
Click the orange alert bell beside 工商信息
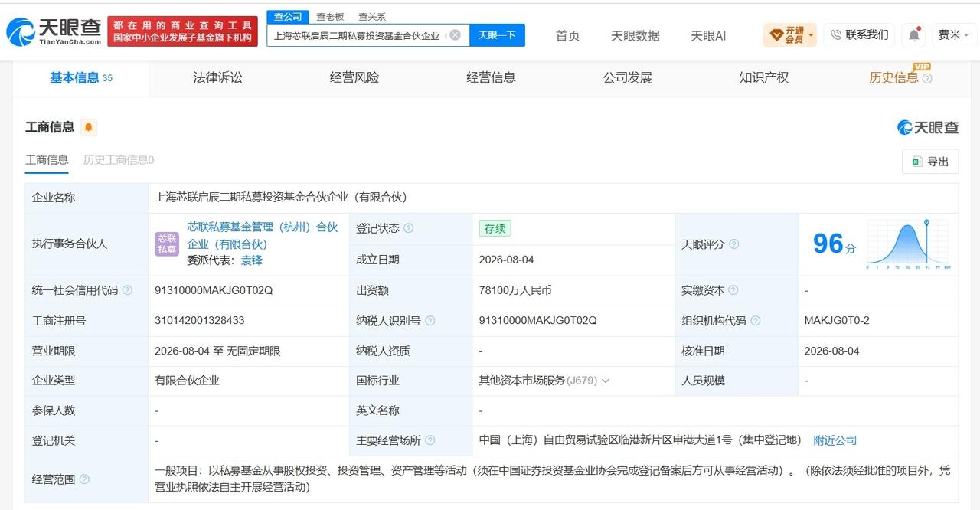click(x=89, y=127)
